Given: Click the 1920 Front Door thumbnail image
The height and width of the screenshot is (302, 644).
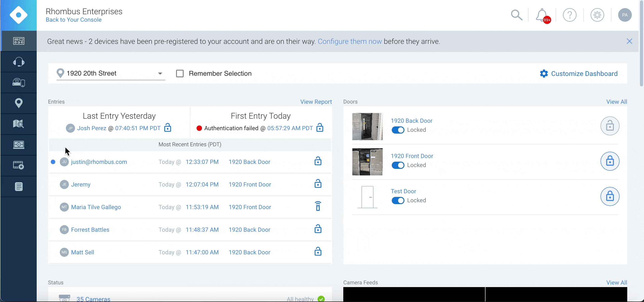Looking at the screenshot, I should click(367, 161).
